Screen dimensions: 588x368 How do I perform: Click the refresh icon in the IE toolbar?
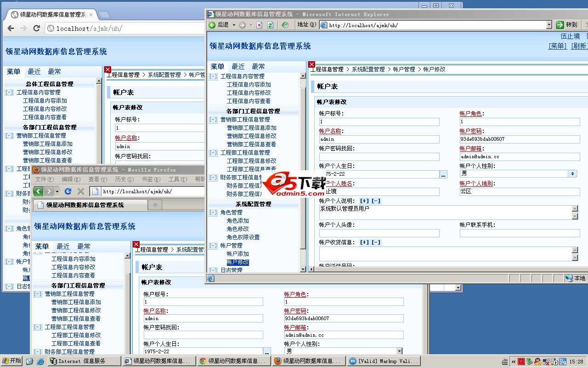click(x=270, y=25)
